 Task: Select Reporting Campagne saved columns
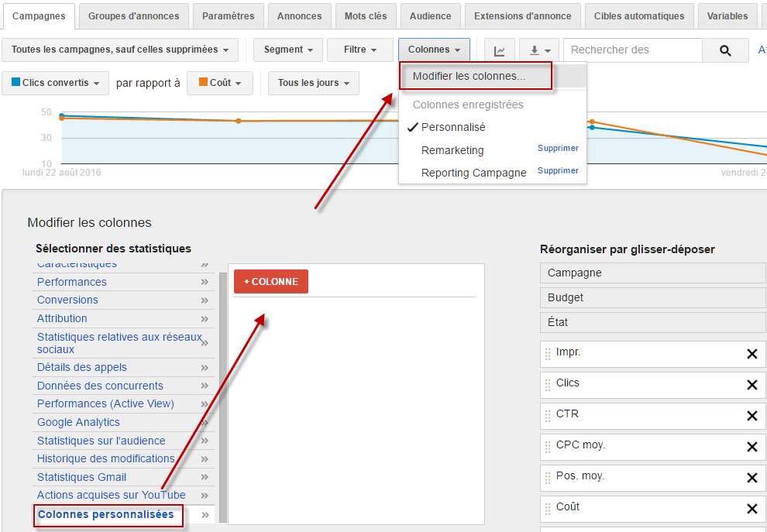pos(473,173)
